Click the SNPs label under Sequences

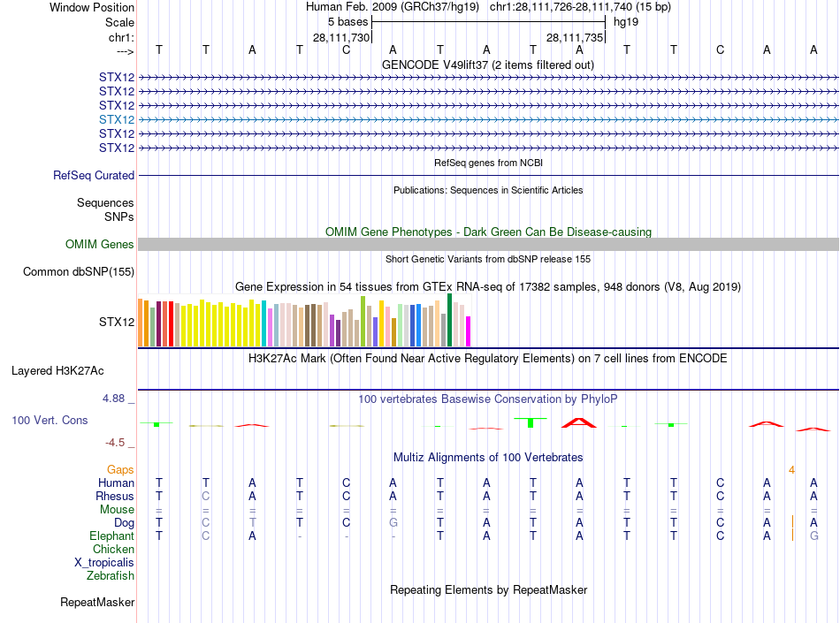(x=119, y=217)
